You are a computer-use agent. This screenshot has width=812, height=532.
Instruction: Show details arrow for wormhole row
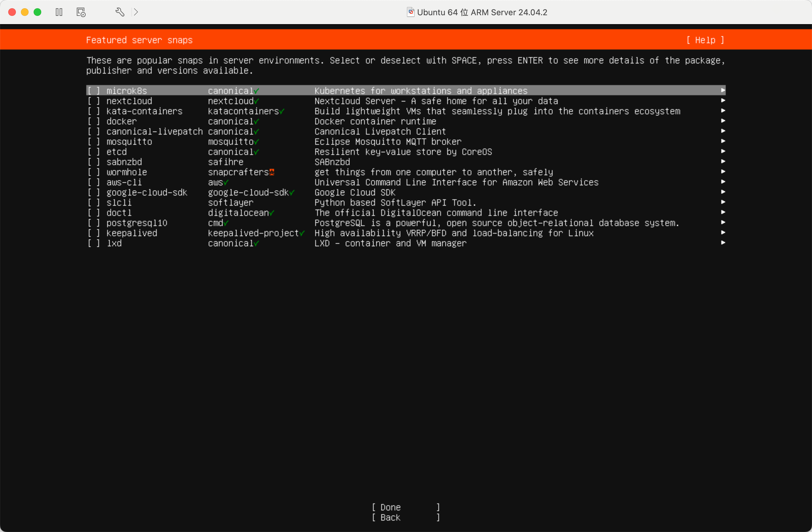723,171
